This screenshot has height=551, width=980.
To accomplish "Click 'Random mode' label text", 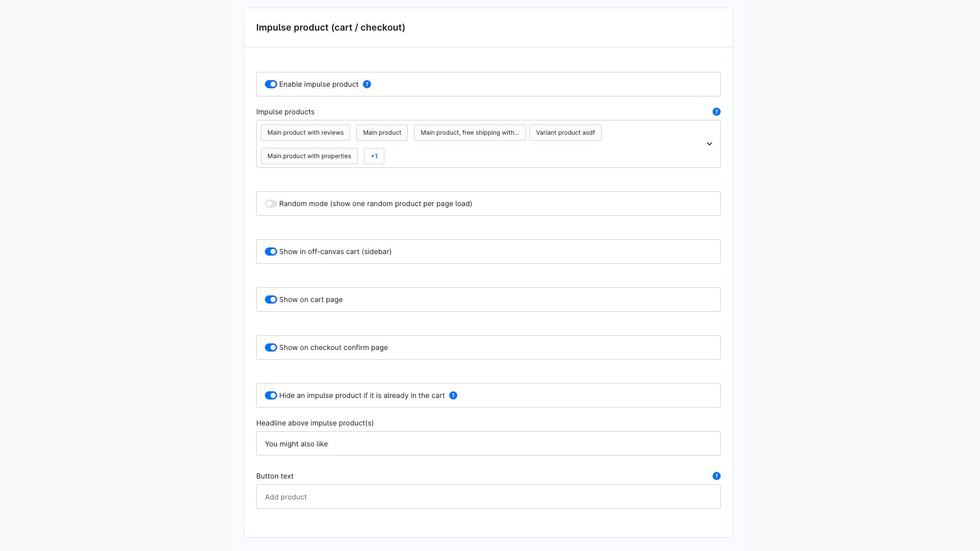I will coord(376,204).
